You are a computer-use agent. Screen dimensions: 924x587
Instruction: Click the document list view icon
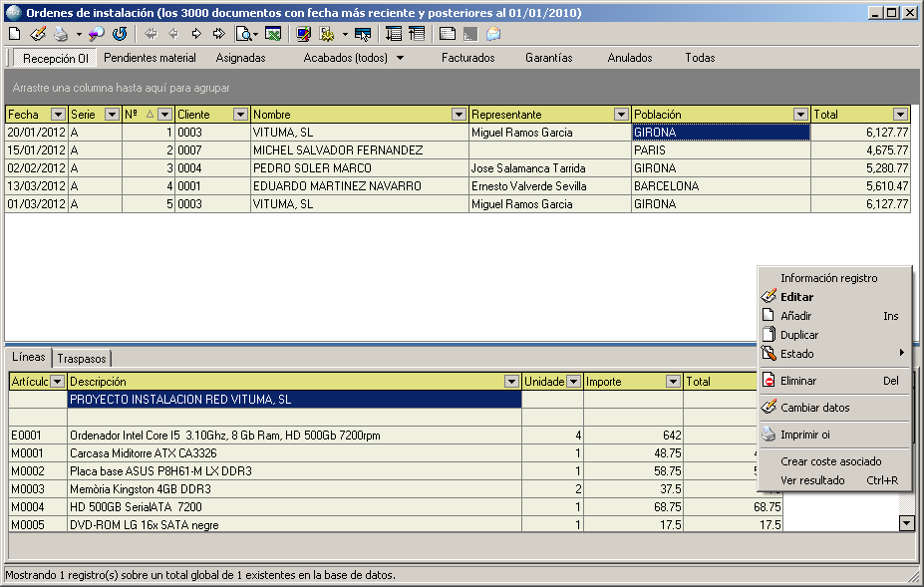point(448,34)
